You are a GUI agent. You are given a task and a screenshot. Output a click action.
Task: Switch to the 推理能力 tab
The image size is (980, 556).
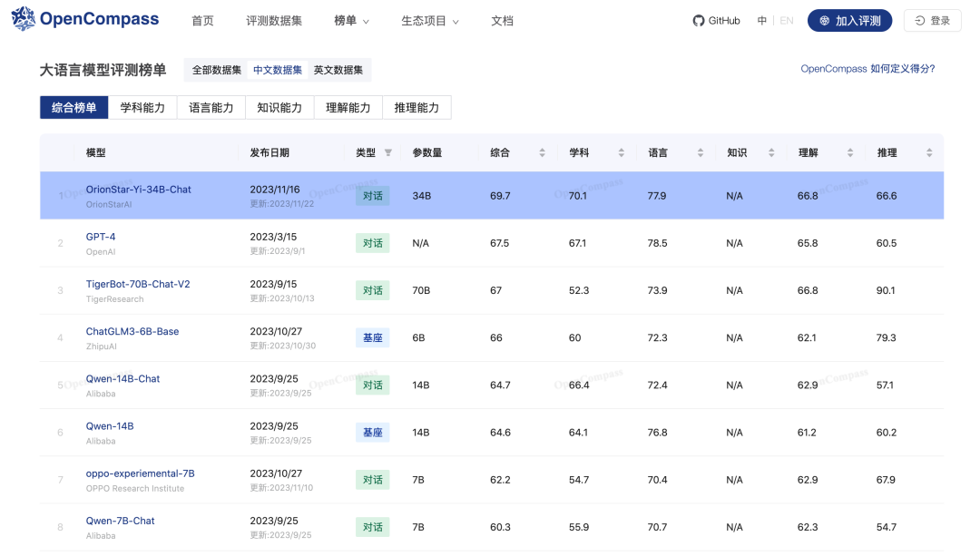click(416, 107)
